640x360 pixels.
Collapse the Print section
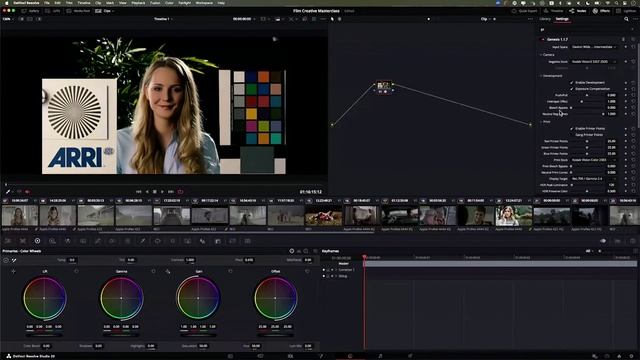[x=542, y=122]
